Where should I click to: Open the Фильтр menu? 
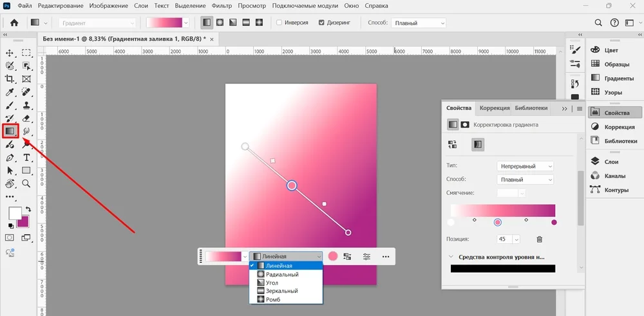(222, 6)
